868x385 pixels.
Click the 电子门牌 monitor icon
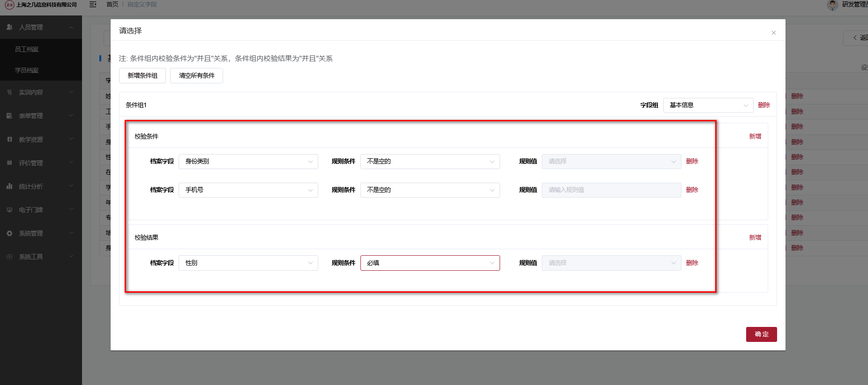pyautogui.click(x=9, y=210)
